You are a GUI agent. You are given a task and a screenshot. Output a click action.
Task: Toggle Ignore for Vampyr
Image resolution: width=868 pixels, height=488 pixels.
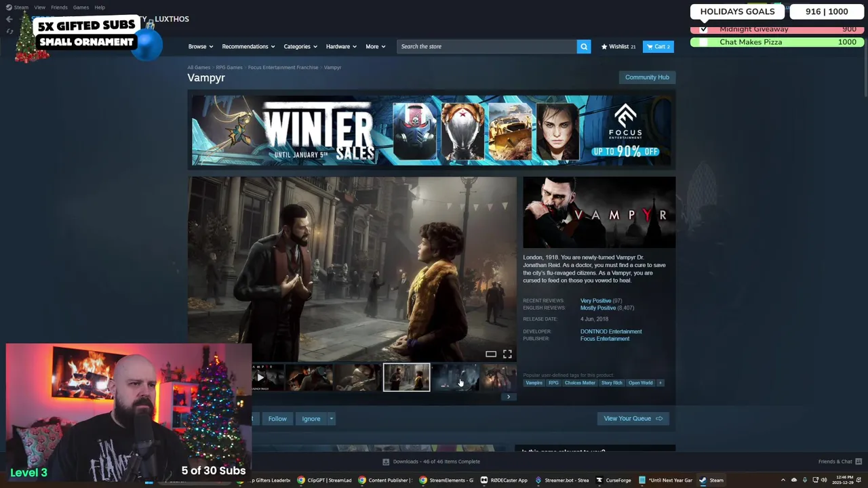tap(311, 419)
